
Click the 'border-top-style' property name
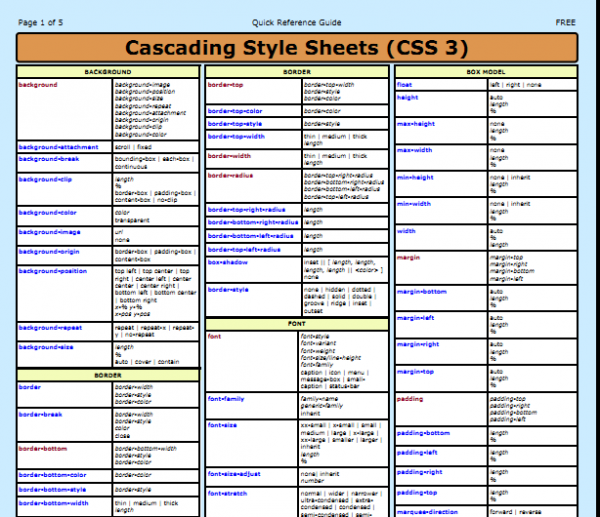235,124
